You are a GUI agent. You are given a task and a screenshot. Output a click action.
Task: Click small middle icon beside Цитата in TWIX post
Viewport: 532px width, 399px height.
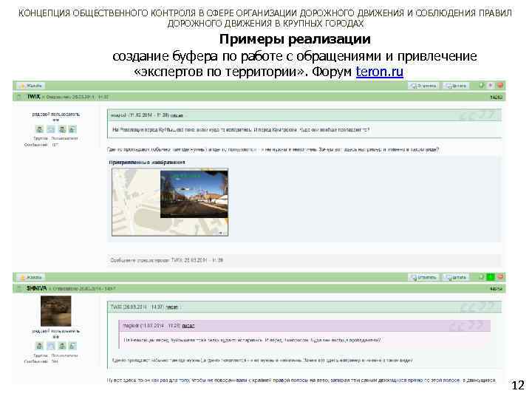(491, 86)
